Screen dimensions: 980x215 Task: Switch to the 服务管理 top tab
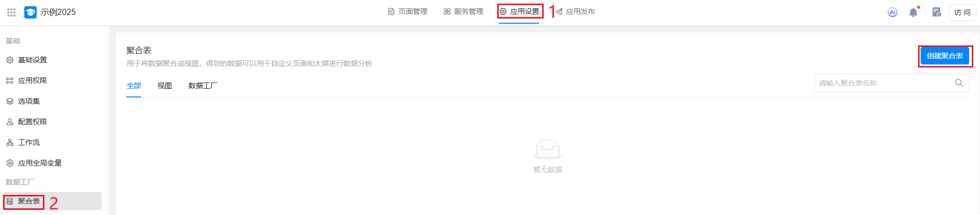point(463,11)
